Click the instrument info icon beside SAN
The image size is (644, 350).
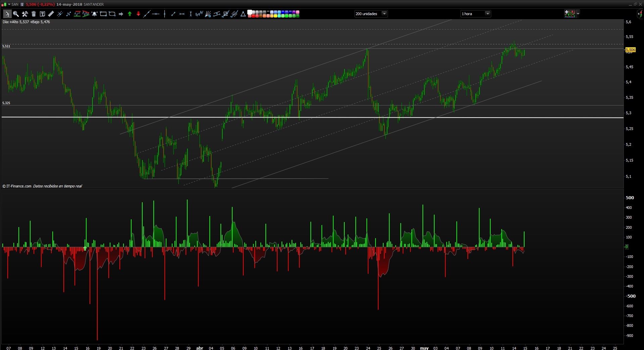[22, 4]
